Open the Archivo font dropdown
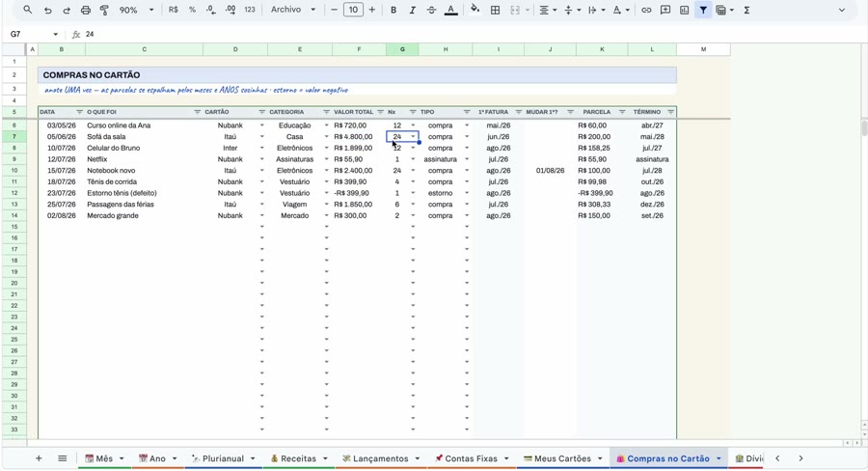 [x=293, y=10]
